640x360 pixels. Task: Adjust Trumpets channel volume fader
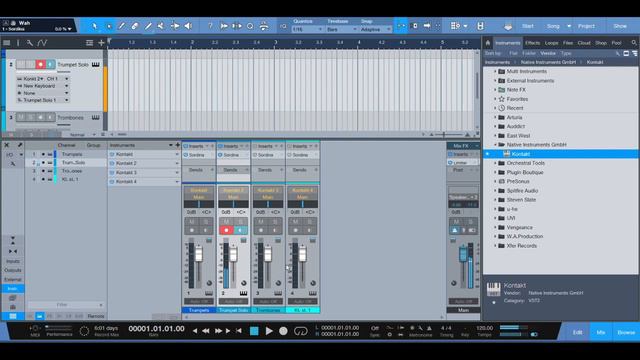[x=199, y=255]
